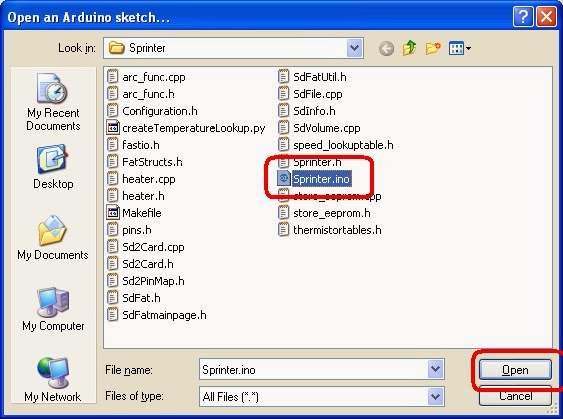Open My Computer in places bar
The width and height of the screenshot is (563, 419).
click(53, 309)
